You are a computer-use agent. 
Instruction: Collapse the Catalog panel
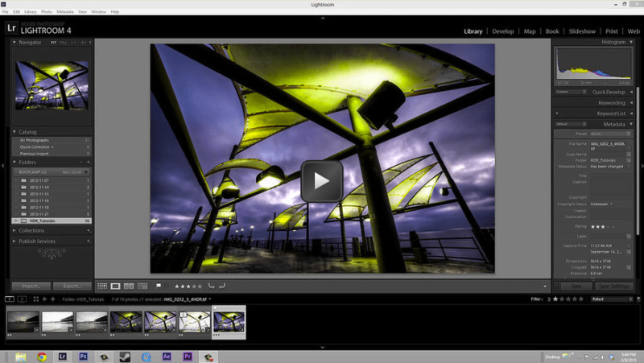tap(14, 132)
